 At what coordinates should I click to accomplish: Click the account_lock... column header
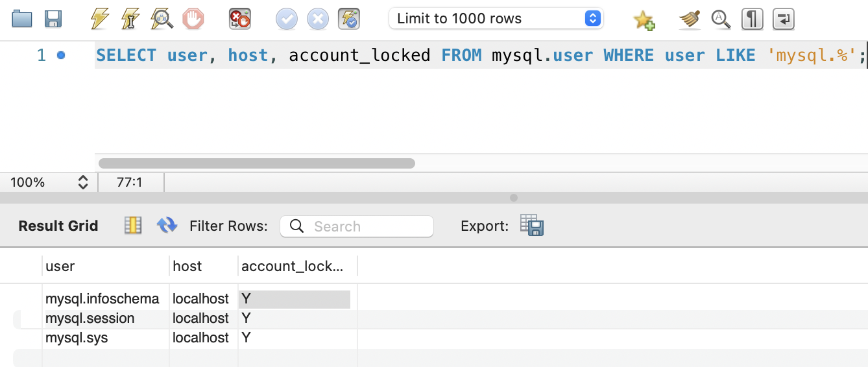pyautogui.click(x=298, y=266)
